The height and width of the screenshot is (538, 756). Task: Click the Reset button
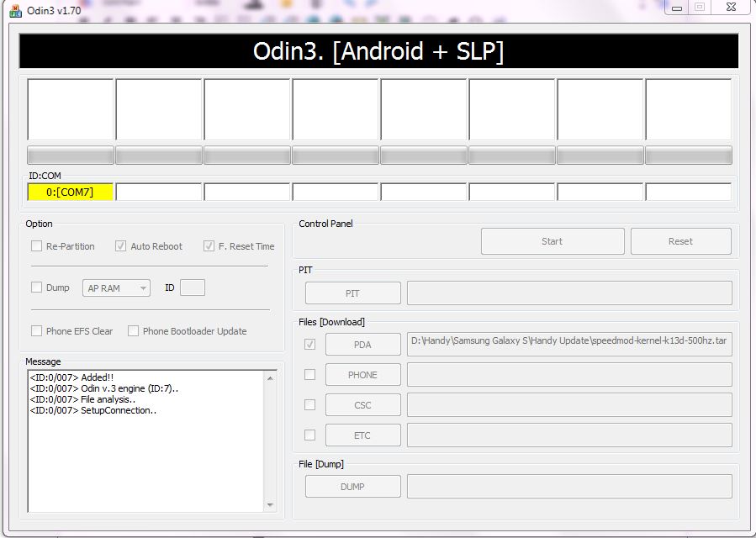pyautogui.click(x=681, y=241)
